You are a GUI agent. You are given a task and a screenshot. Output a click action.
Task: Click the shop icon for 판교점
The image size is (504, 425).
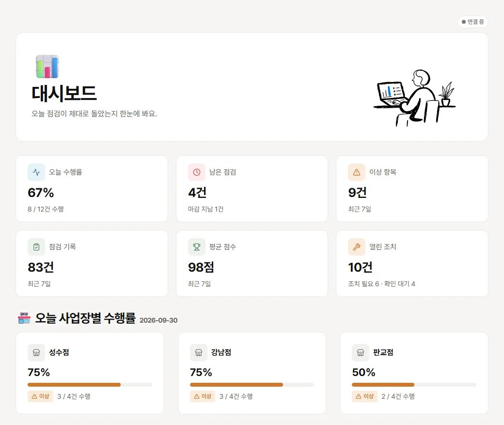(361, 353)
